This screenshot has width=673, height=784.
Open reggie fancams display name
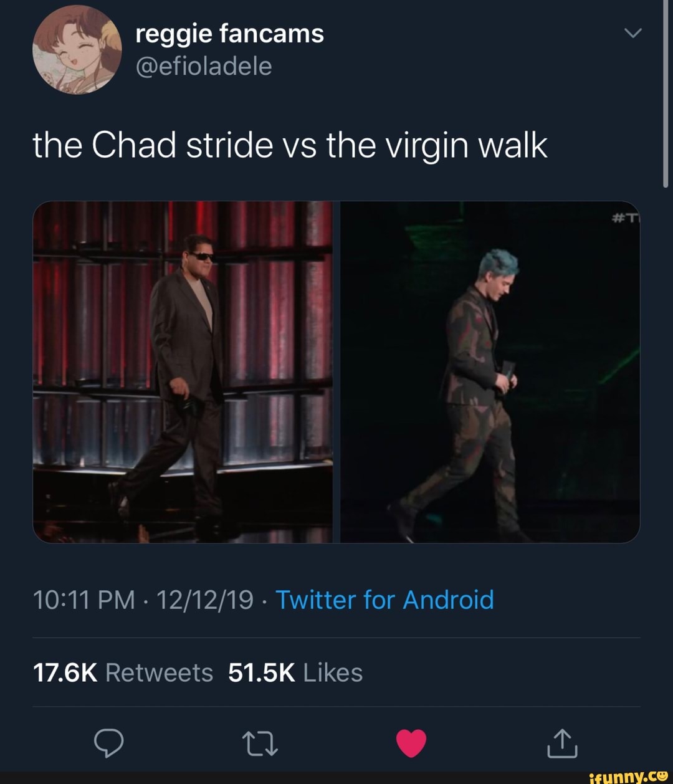[x=229, y=34]
